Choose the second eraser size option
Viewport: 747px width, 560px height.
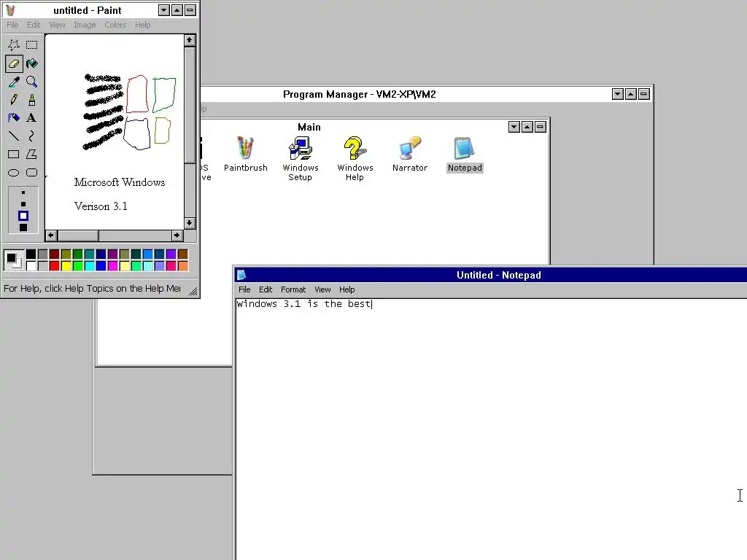(x=23, y=204)
